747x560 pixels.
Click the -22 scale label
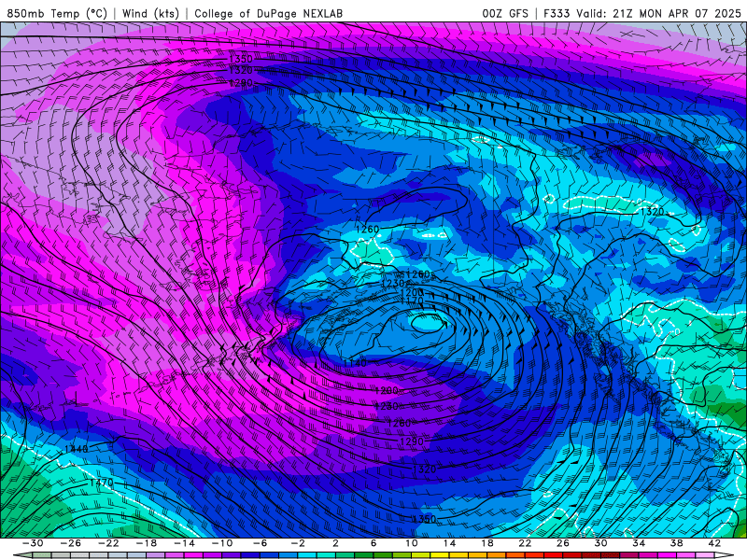point(108,543)
